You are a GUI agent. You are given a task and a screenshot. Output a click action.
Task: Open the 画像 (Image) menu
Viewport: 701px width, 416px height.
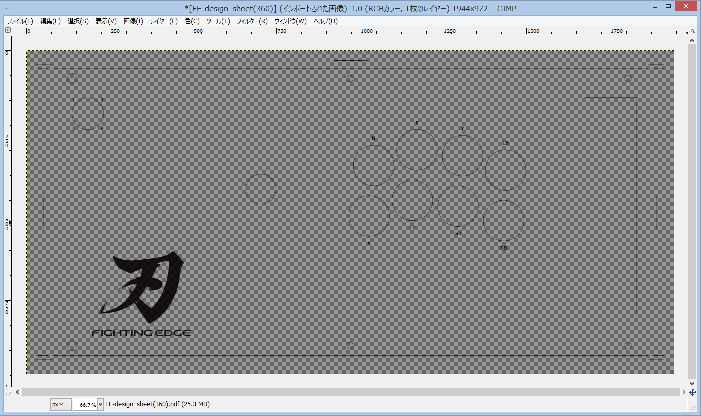point(131,20)
